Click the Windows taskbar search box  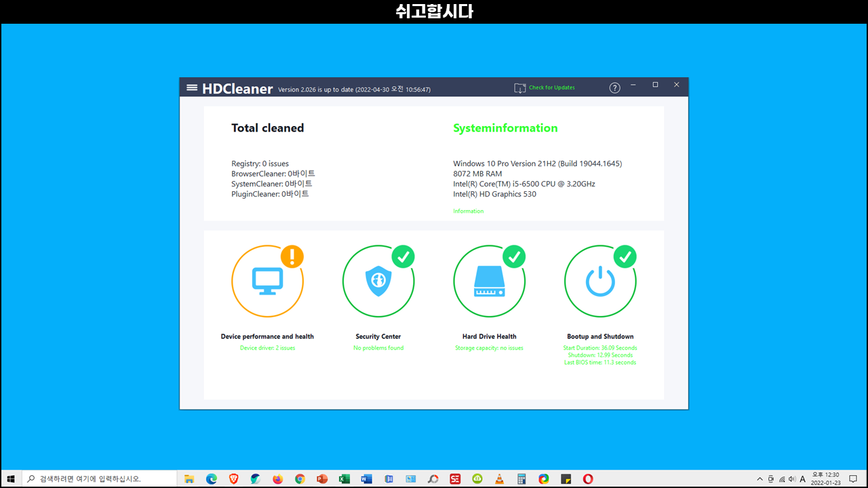tap(100, 479)
